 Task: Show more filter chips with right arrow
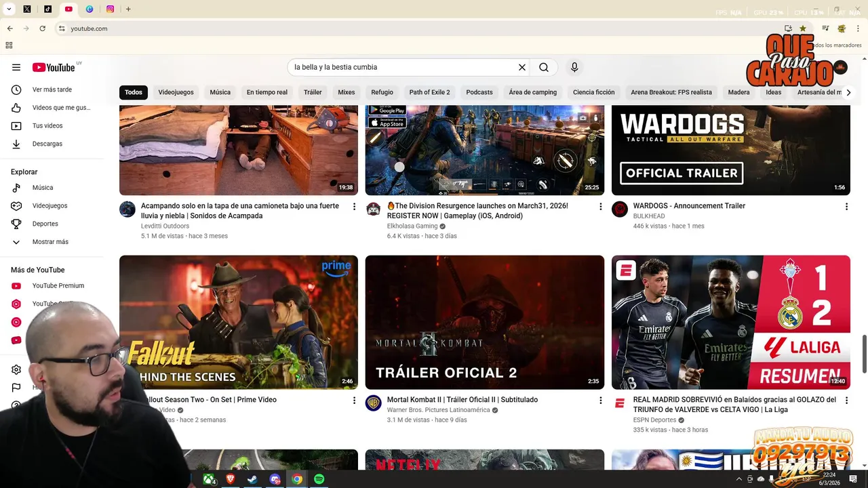(848, 92)
